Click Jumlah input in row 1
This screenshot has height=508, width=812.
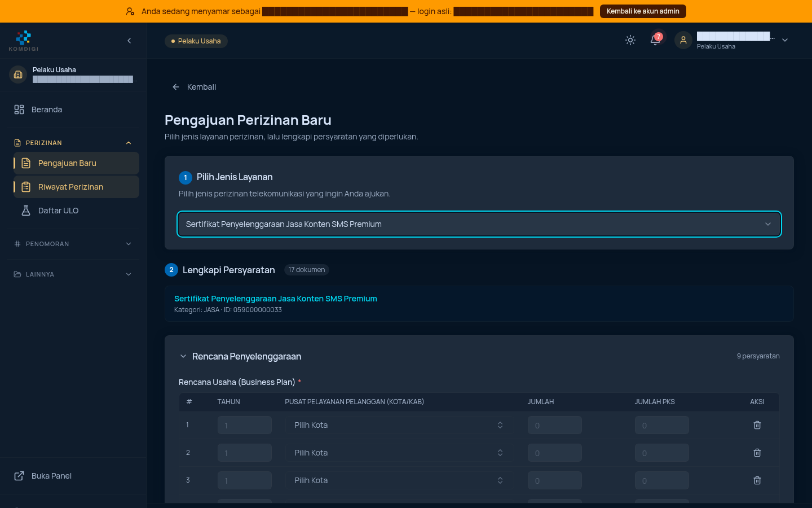(x=555, y=425)
